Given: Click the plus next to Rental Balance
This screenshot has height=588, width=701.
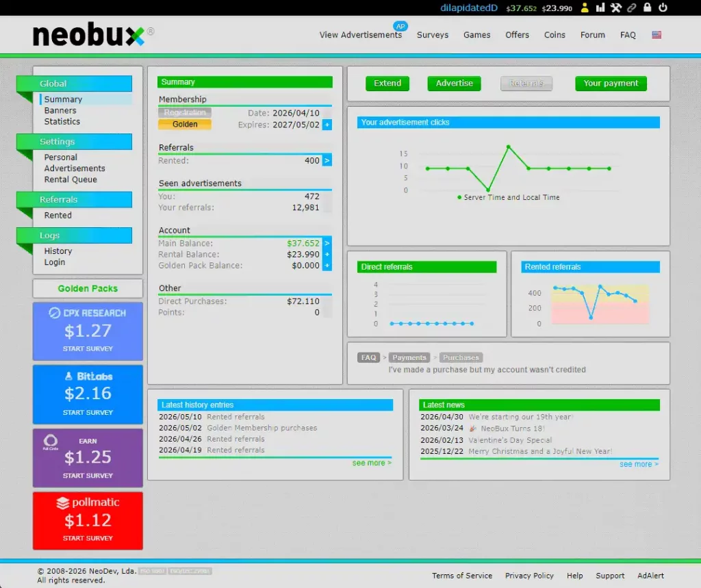Looking at the screenshot, I should tap(327, 255).
